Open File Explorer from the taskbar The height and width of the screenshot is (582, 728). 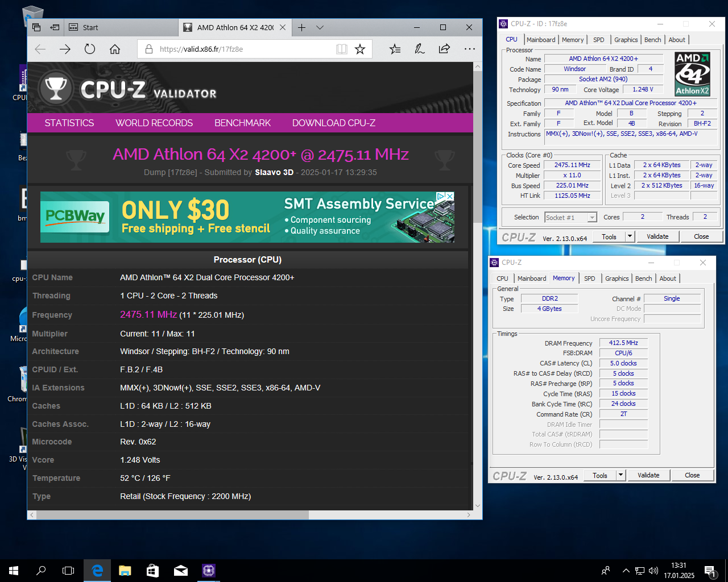125,571
